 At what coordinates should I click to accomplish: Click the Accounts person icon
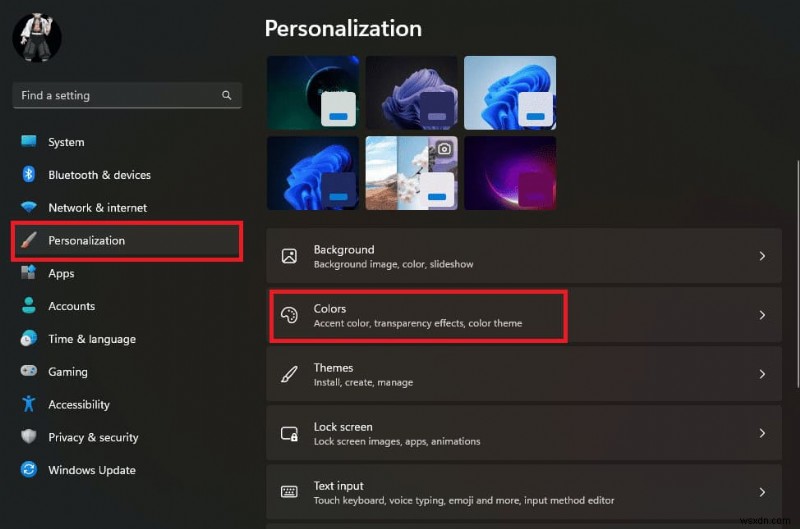(x=29, y=306)
